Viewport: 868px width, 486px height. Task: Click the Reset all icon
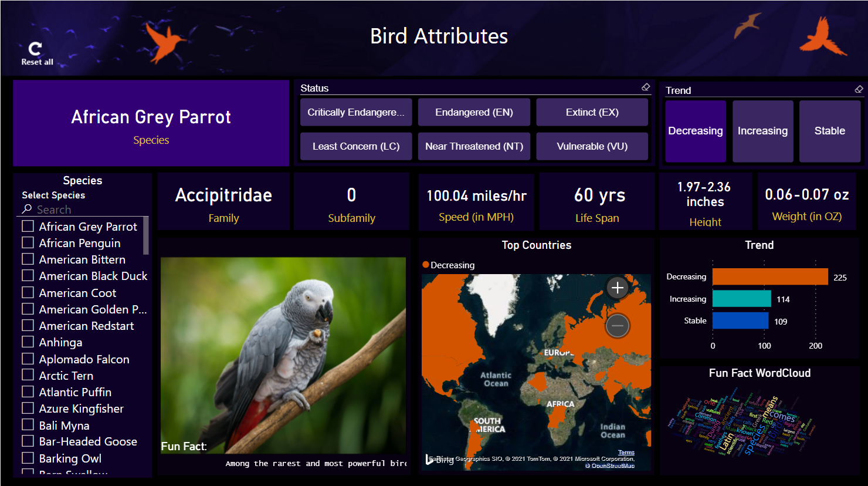[x=35, y=49]
